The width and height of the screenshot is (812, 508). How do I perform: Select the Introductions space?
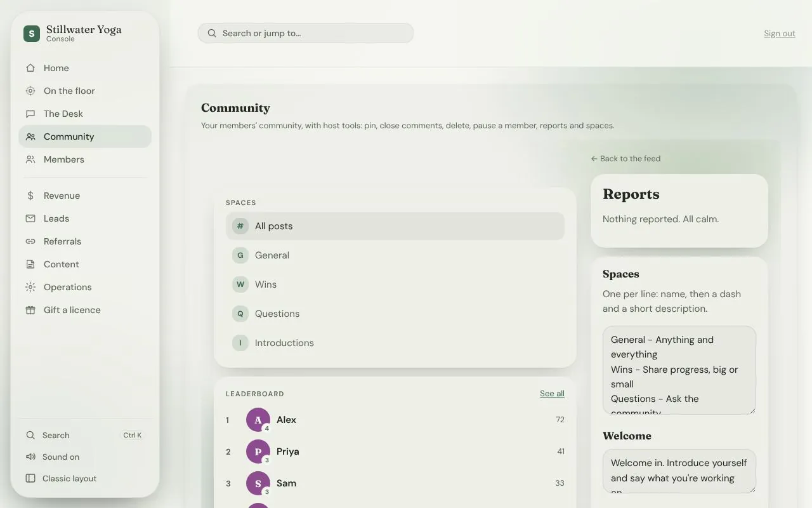click(395, 343)
